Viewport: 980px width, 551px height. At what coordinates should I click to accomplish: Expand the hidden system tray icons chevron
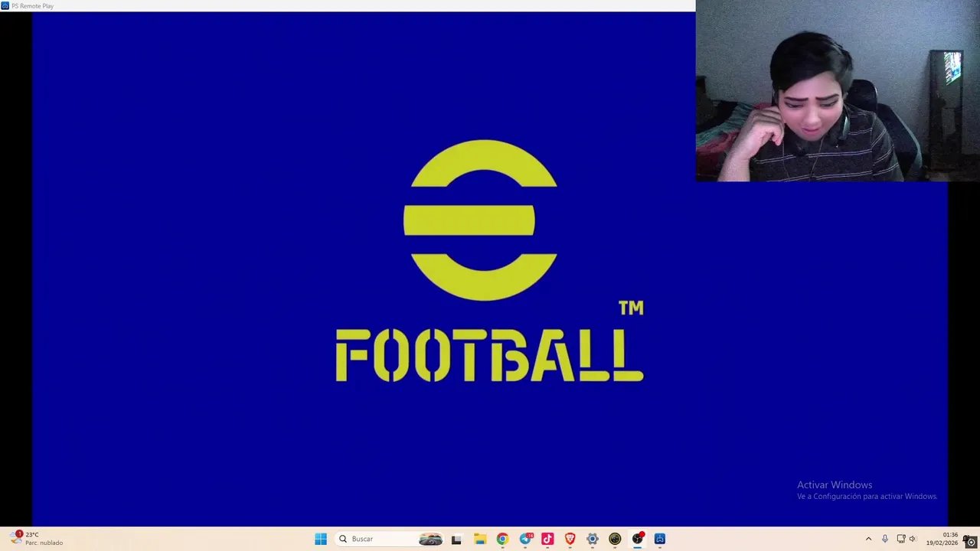click(x=868, y=539)
